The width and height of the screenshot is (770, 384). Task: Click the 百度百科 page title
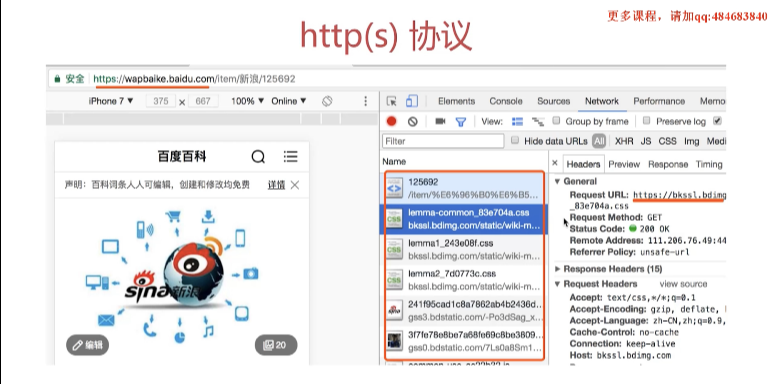click(182, 157)
